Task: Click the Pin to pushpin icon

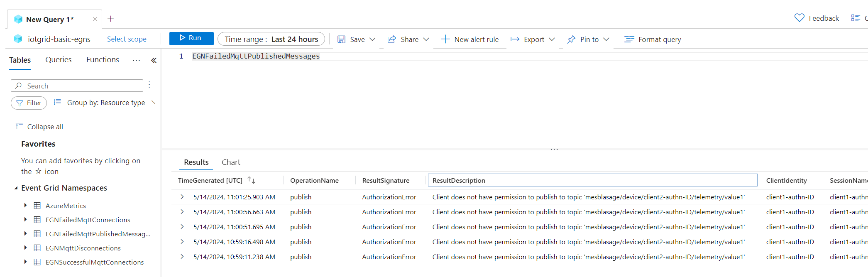Action: click(571, 39)
